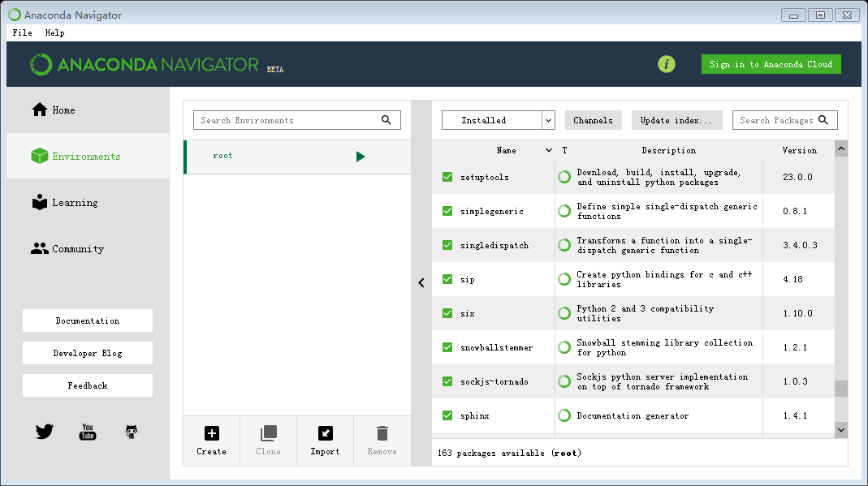Click the green play arrow for root

[361, 157]
